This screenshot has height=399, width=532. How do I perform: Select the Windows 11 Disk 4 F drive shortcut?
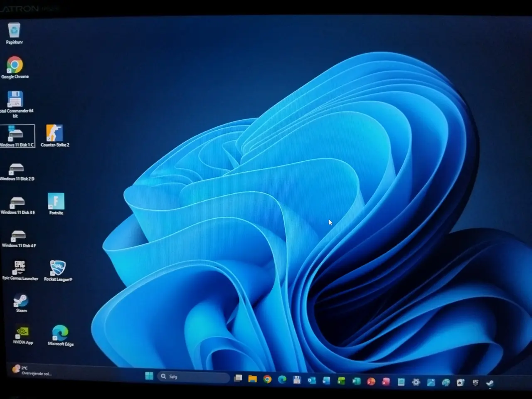19,239
